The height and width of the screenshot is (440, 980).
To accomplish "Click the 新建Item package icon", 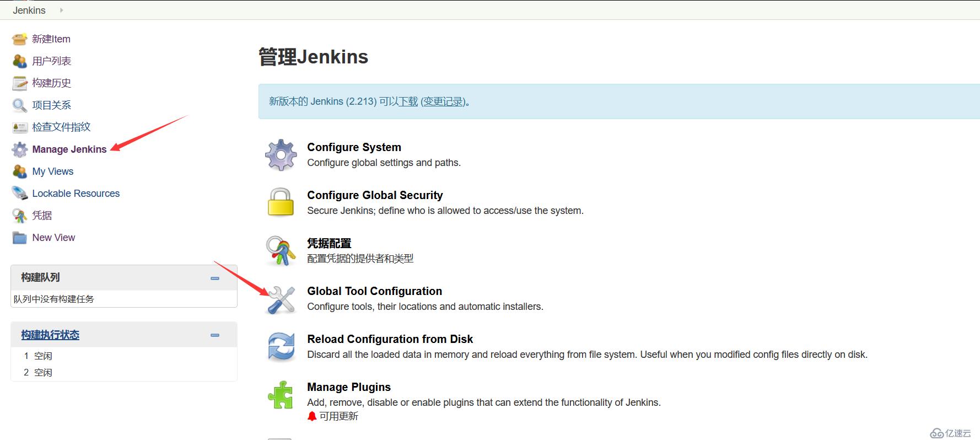I will tap(20, 39).
